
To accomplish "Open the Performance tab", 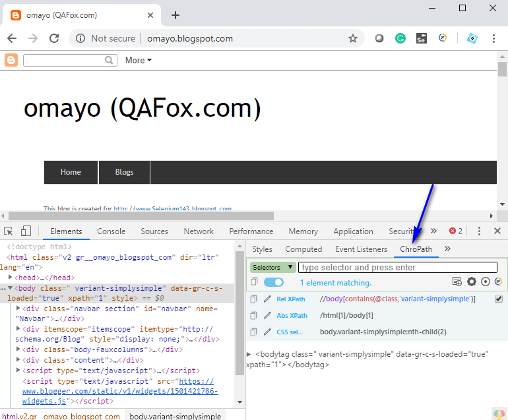I will [251, 231].
